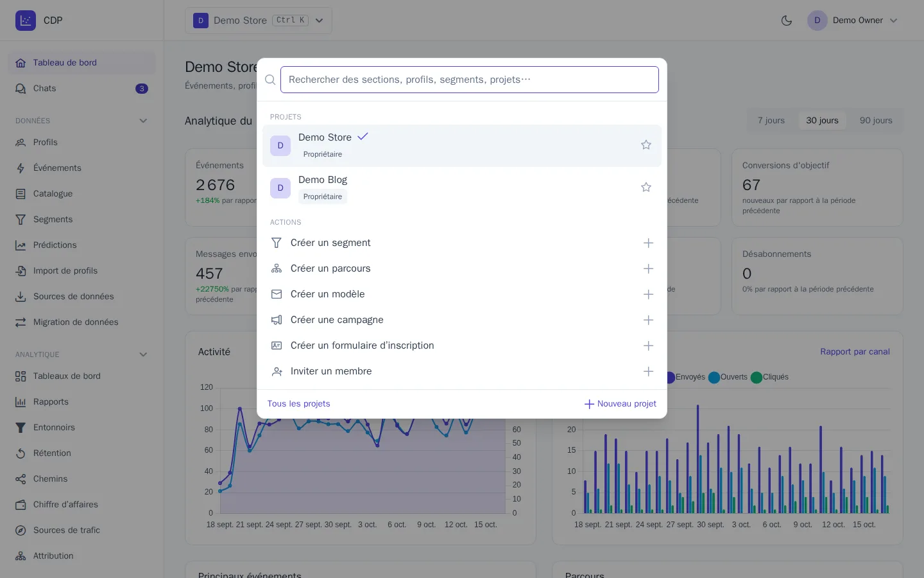
Task: Click the plus icon for Créer un modèle
Action: click(649, 294)
